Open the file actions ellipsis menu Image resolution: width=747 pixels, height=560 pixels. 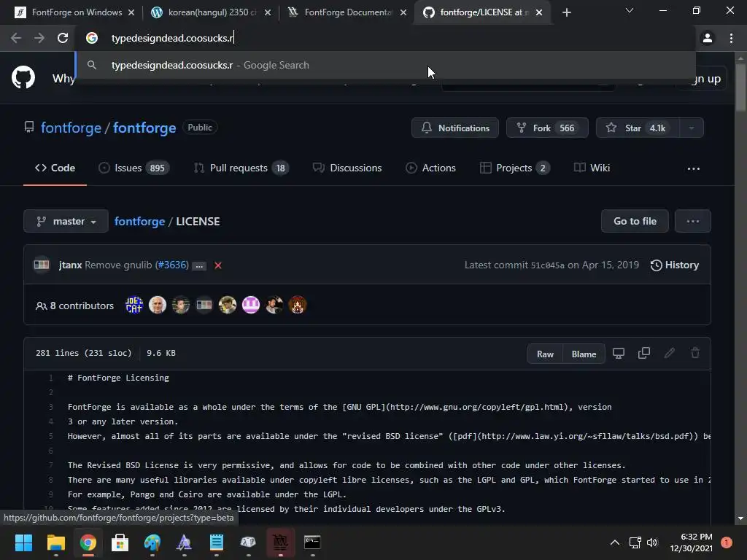click(x=693, y=221)
